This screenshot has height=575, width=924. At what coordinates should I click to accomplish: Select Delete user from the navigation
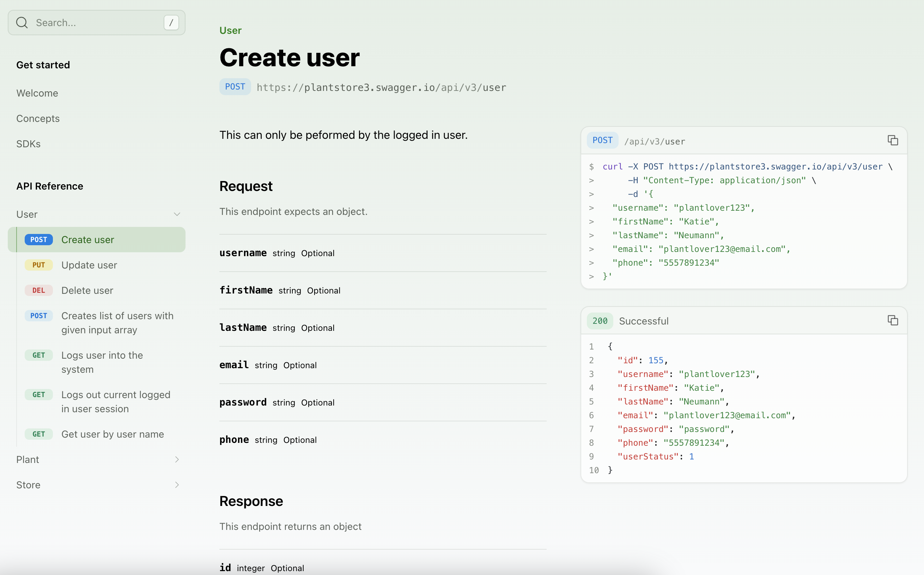tap(87, 290)
